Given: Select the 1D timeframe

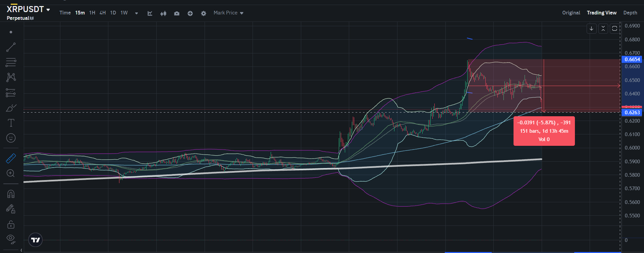Looking at the screenshot, I should 113,13.
